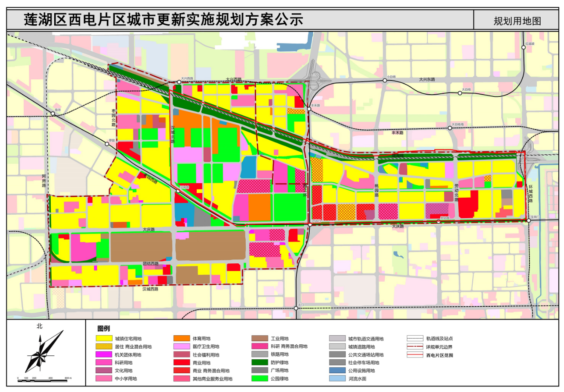The height and width of the screenshot is (392, 564).
Task: Click the red 商业用地 legend swatch
Action: pos(182,363)
